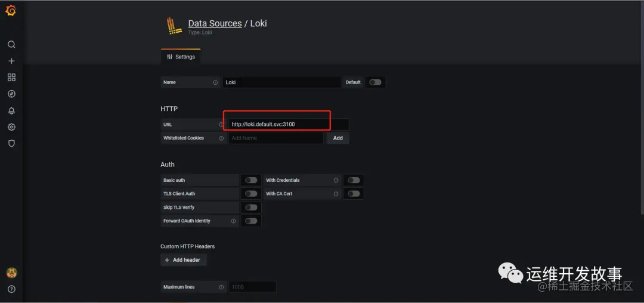Toggle the Default data source switch
The height and width of the screenshot is (303, 644).
[x=375, y=82]
